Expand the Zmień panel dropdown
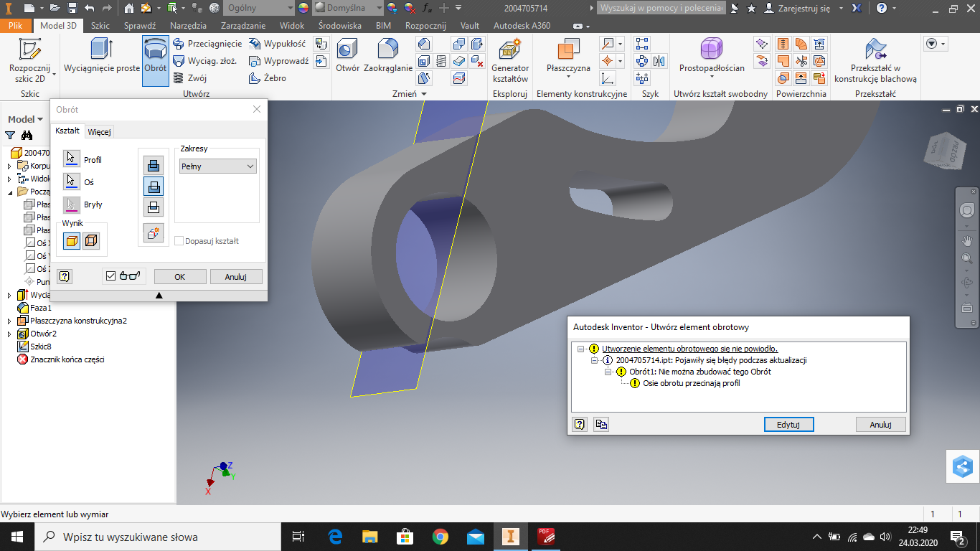Screen dimensions: 980x551 (x=410, y=94)
